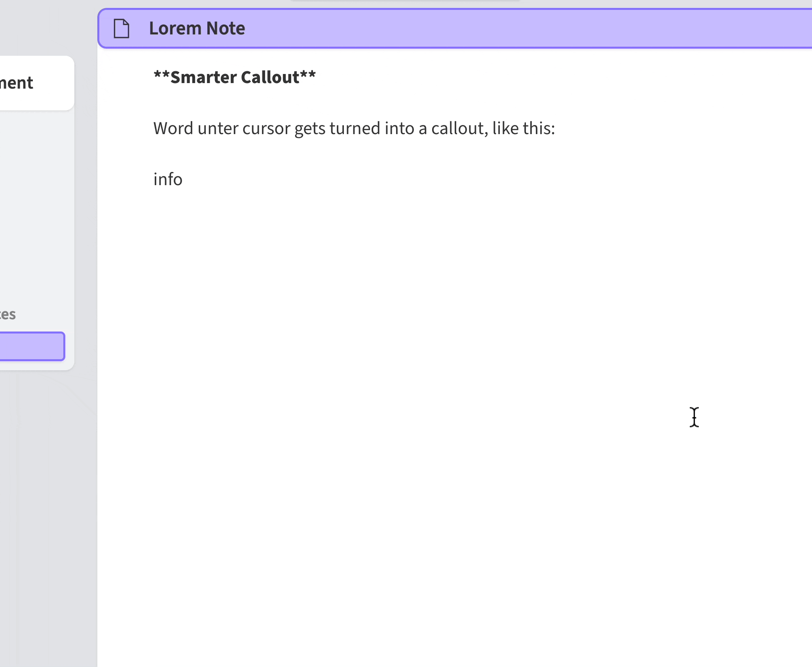Click the highlighted purple item in left sidebar
This screenshot has width=812, height=667.
tap(32, 346)
